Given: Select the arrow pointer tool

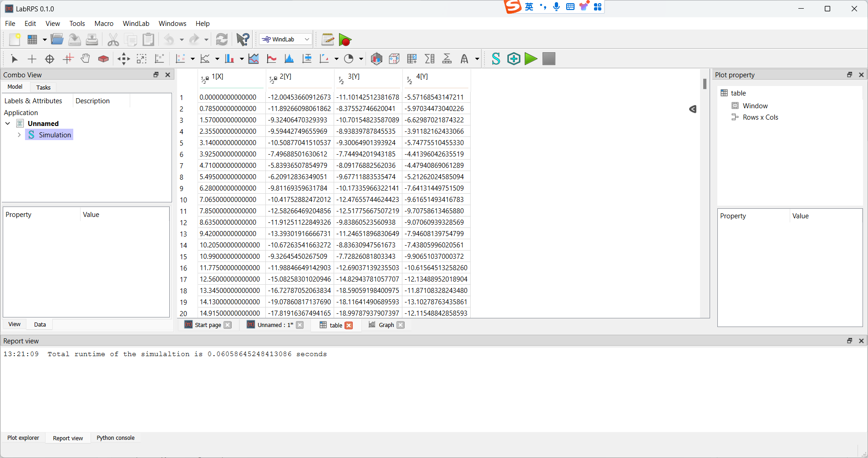Looking at the screenshot, I should [x=14, y=59].
